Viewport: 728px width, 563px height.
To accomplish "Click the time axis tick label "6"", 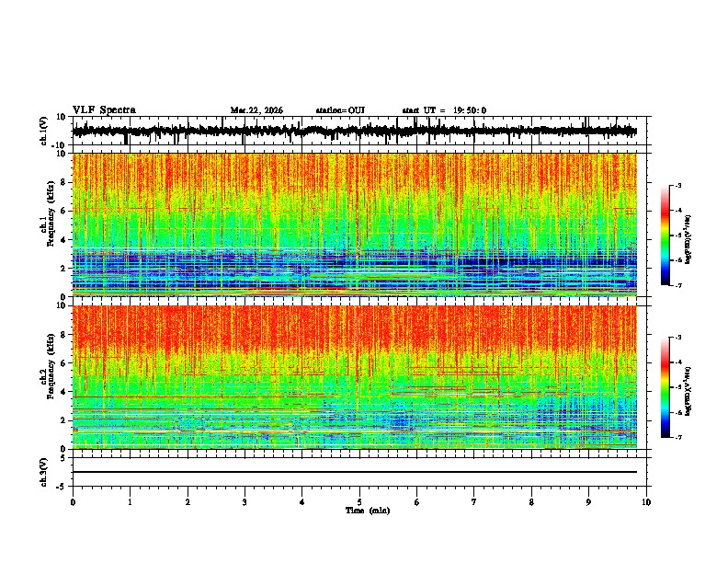I will (417, 502).
